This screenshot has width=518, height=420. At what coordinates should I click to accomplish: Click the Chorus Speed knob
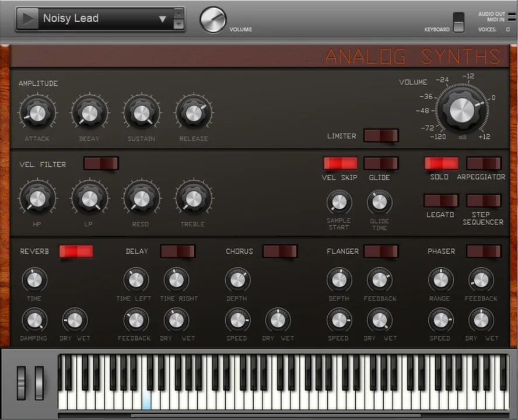click(237, 320)
